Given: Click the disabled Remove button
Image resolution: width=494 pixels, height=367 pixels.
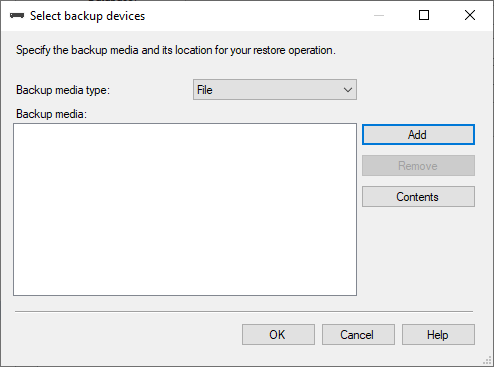Looking at the screenshot, I should tap(418, 166).
